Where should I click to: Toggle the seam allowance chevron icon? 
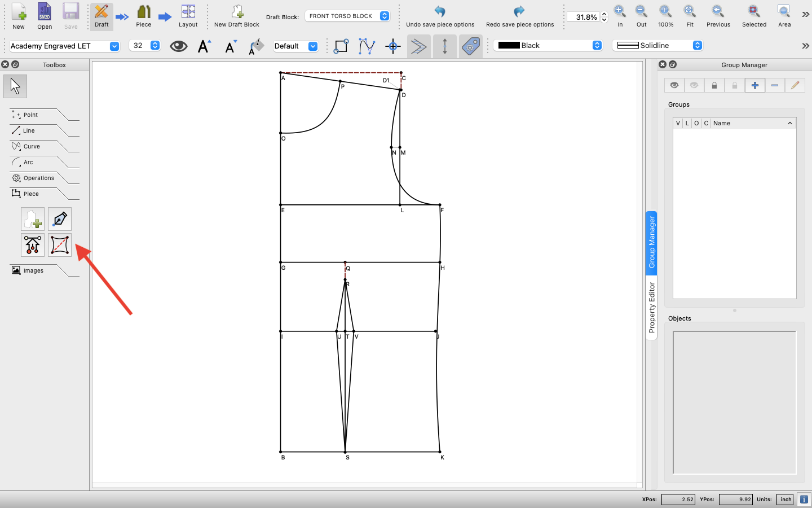(418, 46)
